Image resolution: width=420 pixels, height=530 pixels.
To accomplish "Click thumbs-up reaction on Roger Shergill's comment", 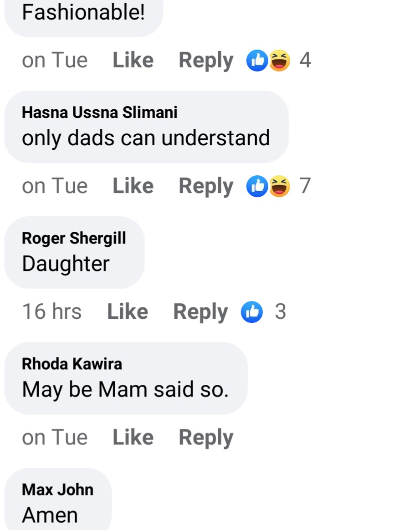I will click(x=252, y=312).
